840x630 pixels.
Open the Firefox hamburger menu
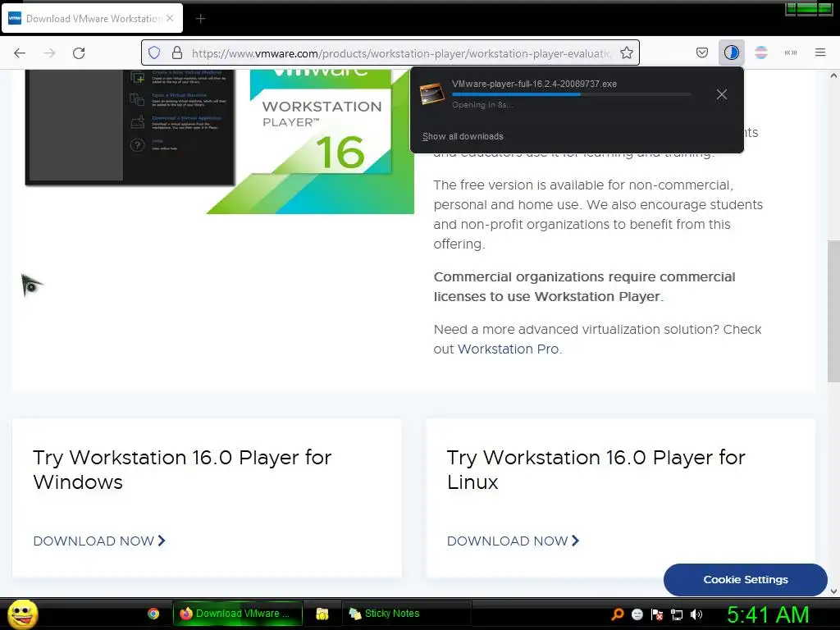coord(820,52)
